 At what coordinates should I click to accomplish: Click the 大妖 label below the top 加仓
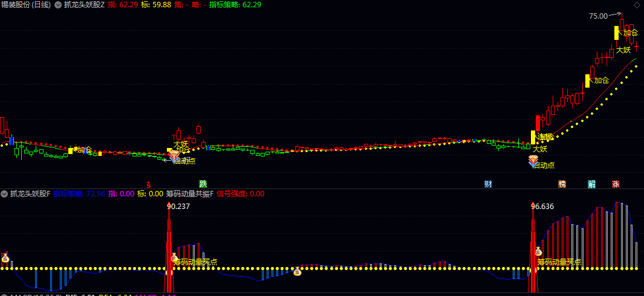623,50
